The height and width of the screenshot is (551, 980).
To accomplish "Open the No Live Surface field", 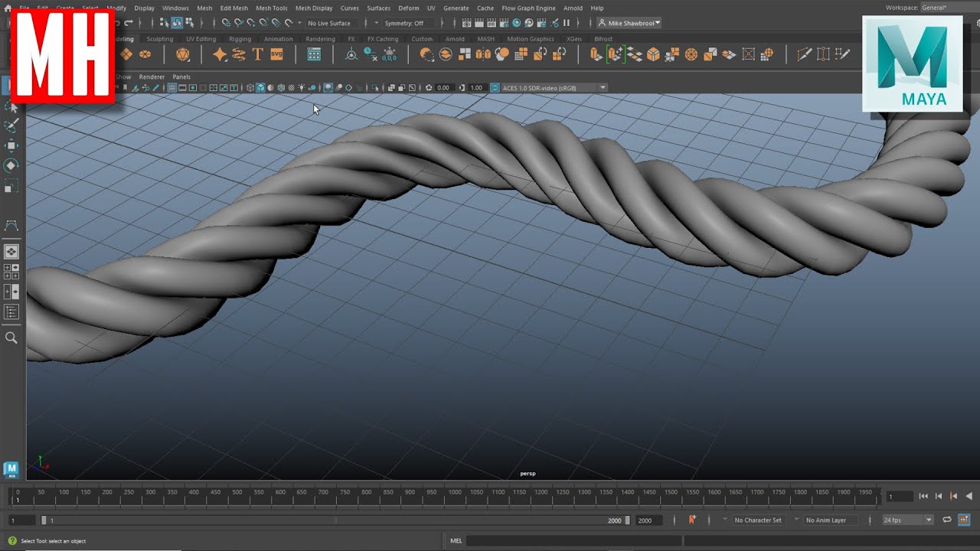I will pos(333,23).
